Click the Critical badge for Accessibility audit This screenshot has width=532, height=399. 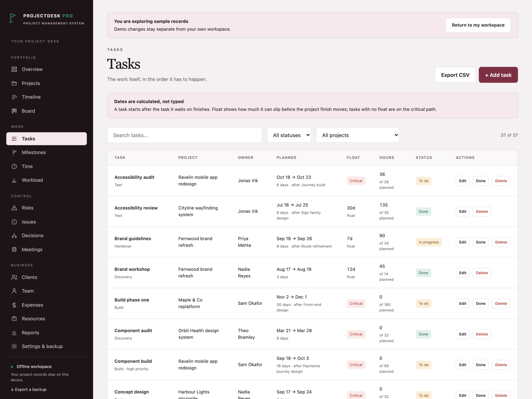click(x=356, y=181)
